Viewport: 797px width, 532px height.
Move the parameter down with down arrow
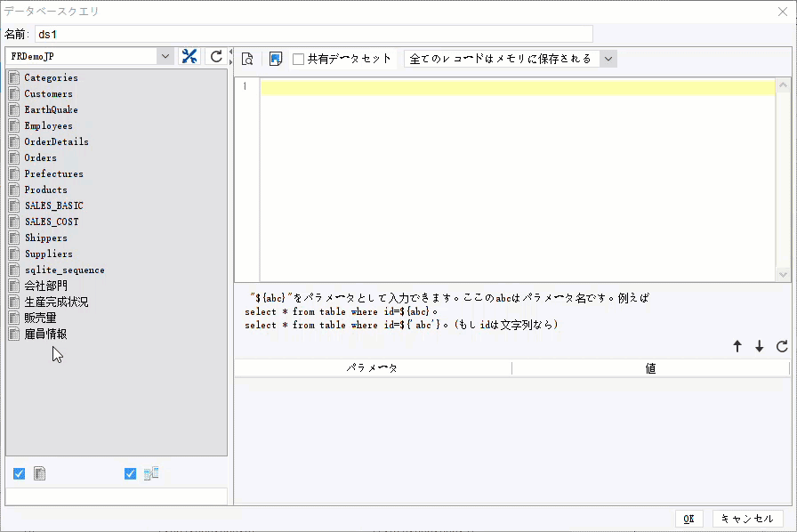(760, 346)
